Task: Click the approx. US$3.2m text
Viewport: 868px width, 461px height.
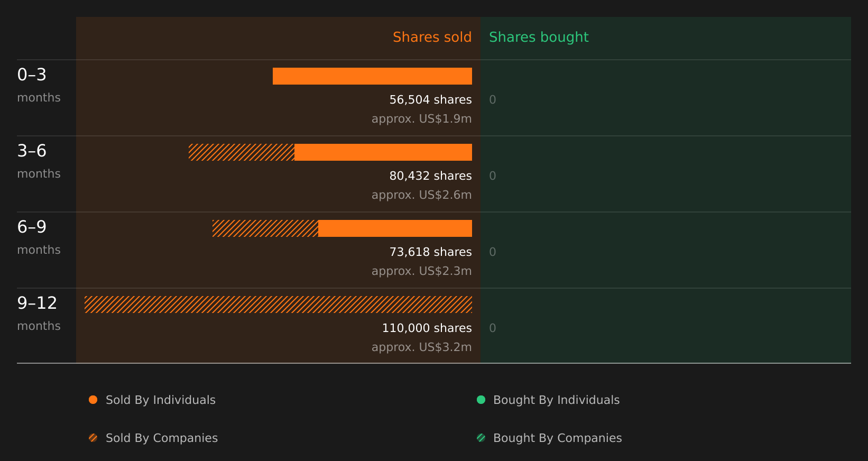Action: [421, 347]
